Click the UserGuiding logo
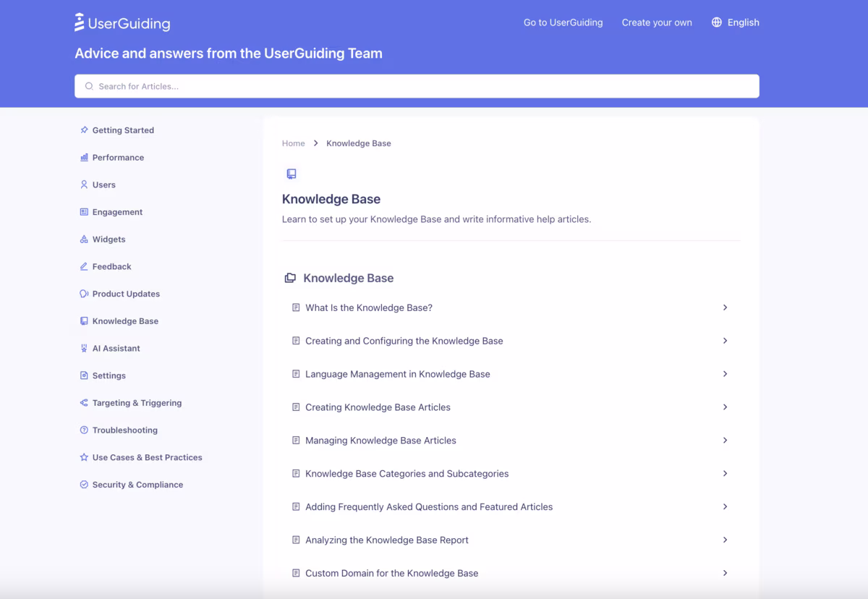868x599 pixels. click(122, 22)
